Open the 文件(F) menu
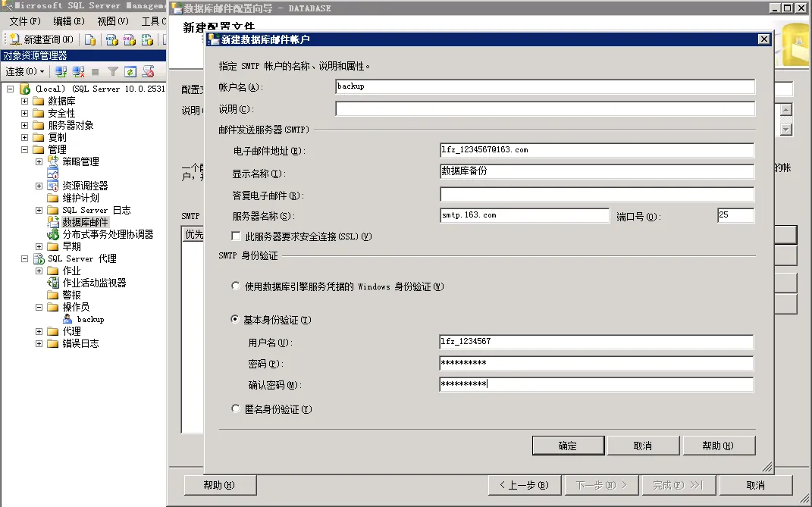 pyautogui.click(x=25, y=21)
